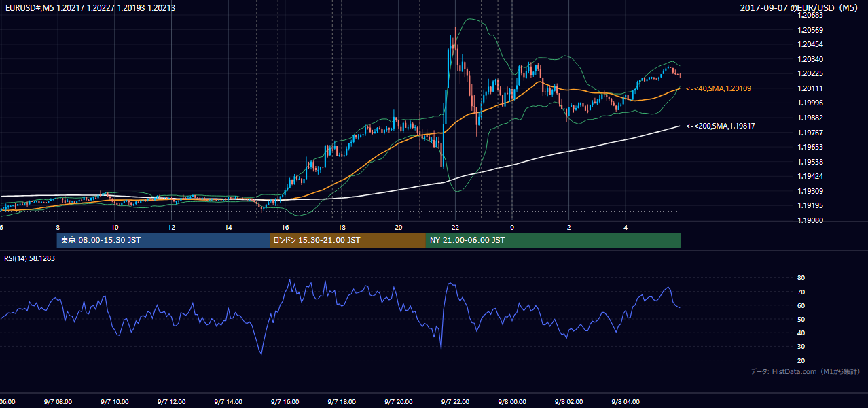
Task: Click RSI scale value 20
Action: coord(801,360)
